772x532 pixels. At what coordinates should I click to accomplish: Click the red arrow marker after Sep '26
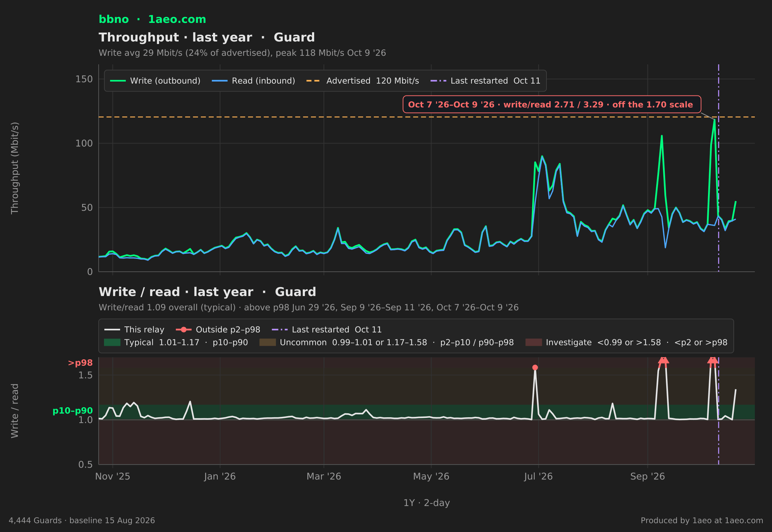click(663, 361)
